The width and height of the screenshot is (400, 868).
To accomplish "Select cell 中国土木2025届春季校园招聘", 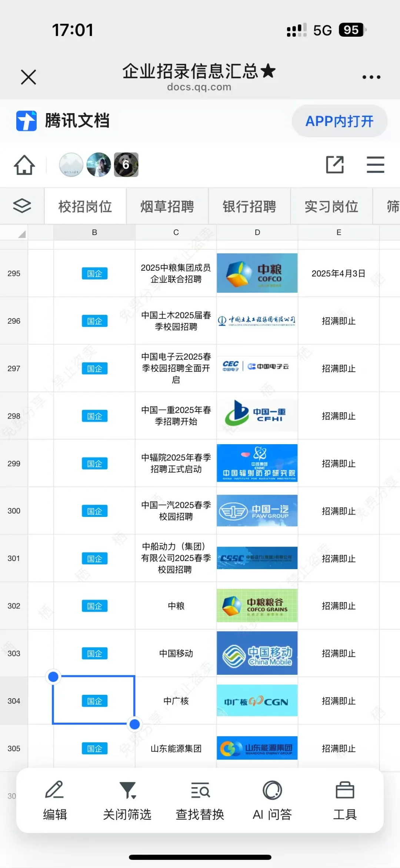I will [x=176, y=321].
